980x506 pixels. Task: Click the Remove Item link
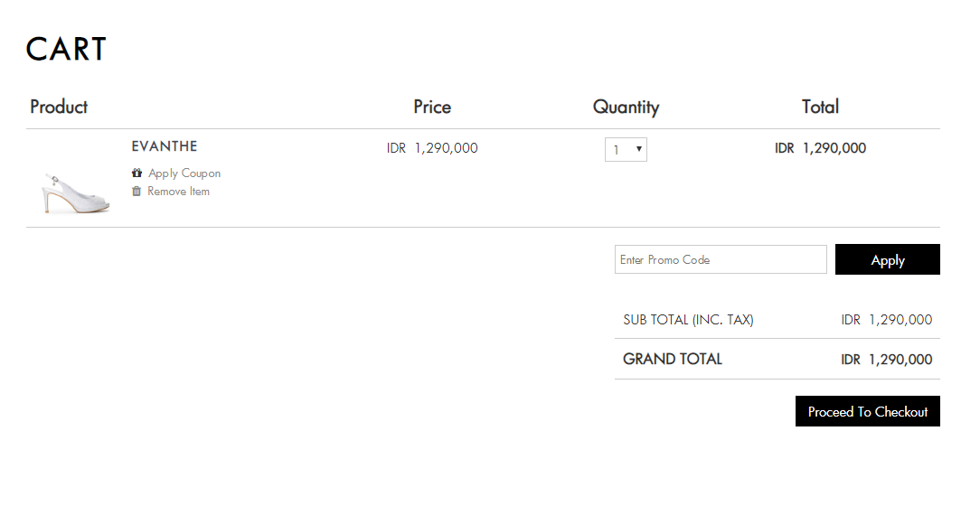[x=179, y=192]
